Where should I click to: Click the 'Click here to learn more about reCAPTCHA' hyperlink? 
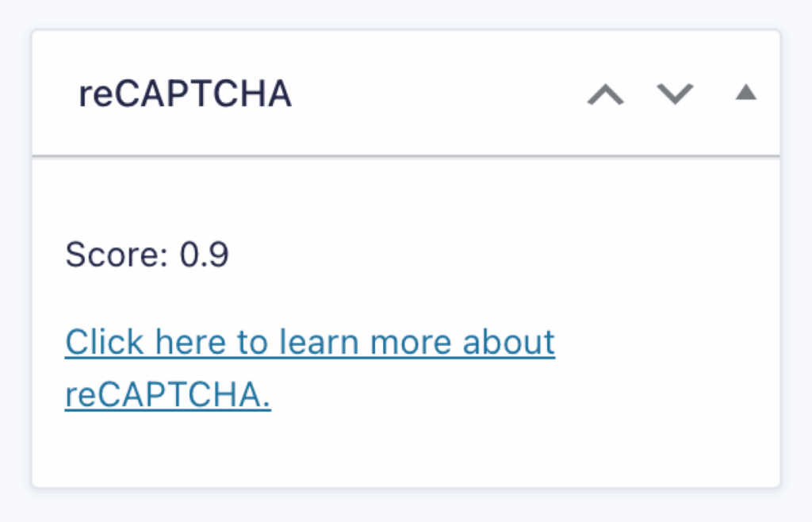309,341
